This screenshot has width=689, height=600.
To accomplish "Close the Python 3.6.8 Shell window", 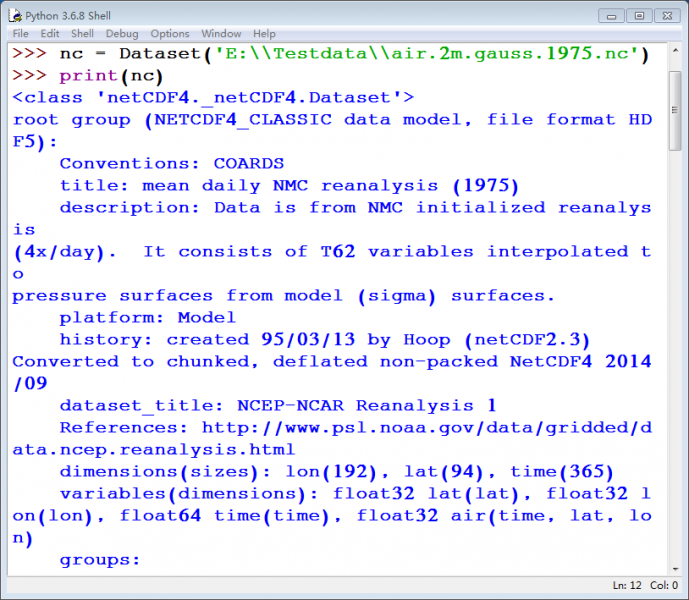I will tap(666, 15).
